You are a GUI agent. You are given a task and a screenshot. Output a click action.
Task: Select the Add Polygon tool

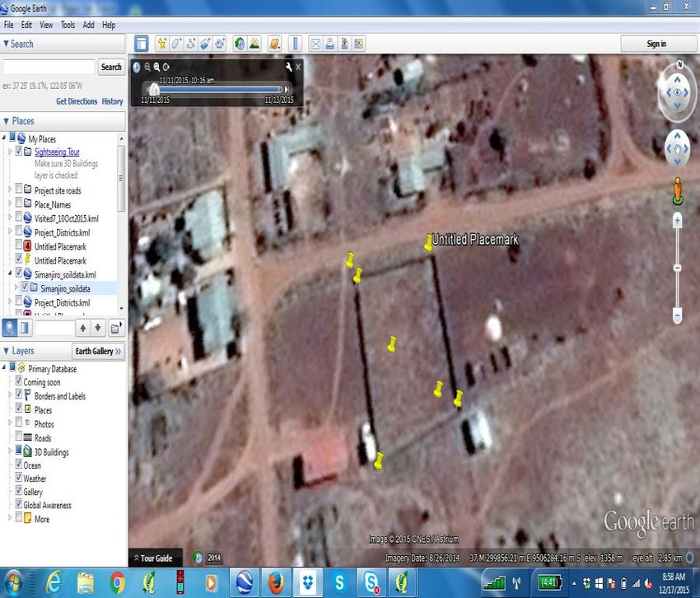[177, 44]
